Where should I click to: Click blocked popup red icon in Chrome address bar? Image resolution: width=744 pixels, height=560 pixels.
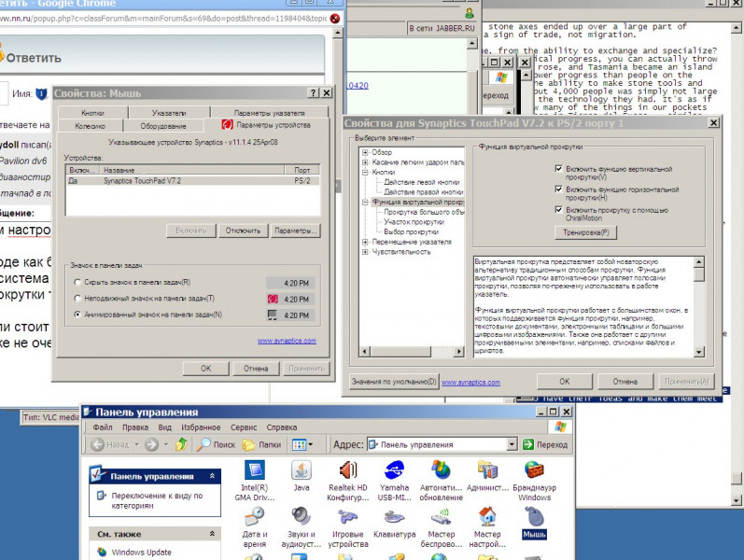pos(335,19)
